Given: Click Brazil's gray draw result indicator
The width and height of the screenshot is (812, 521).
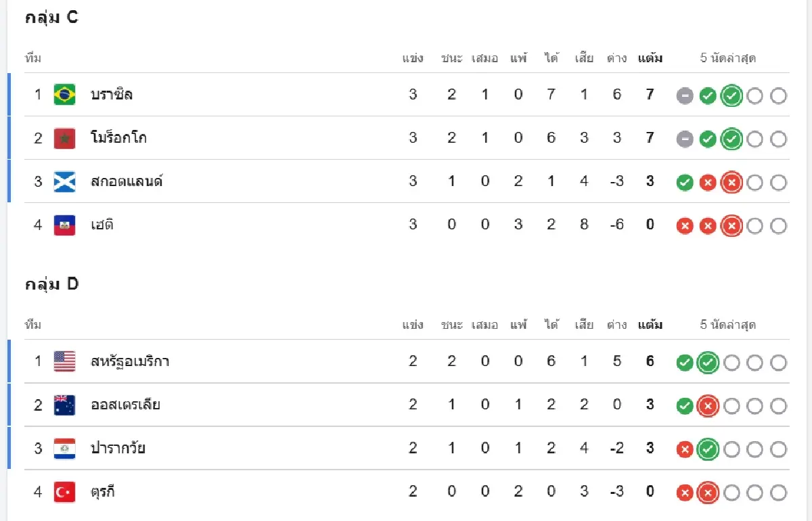Looking at the screenshot, I should [x=685, y=96].
